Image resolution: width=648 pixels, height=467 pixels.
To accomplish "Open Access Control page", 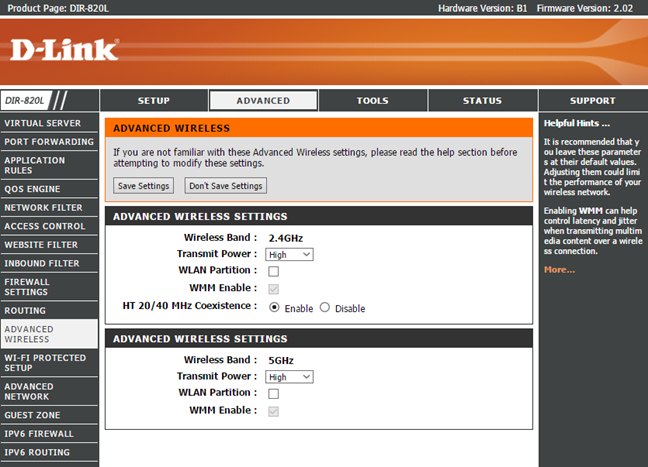I will point(49,226).
